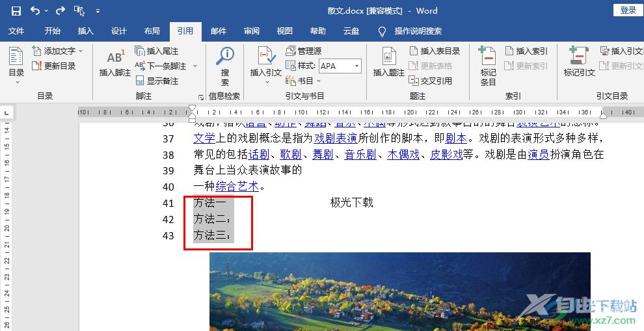644x331 pixels.
Task: Open the 舞剧 hyperlink
Action: click(x=323, y=154)
